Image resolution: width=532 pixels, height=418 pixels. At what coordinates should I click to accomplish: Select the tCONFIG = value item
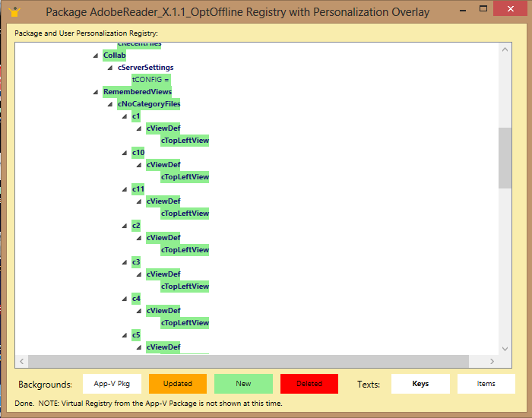coord(150,80)
